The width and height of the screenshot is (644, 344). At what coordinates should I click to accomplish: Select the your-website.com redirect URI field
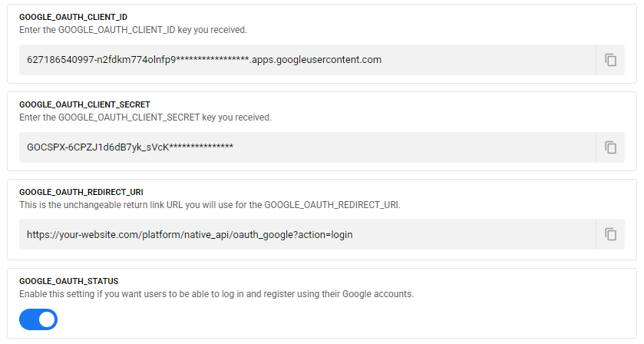(307, 234)
